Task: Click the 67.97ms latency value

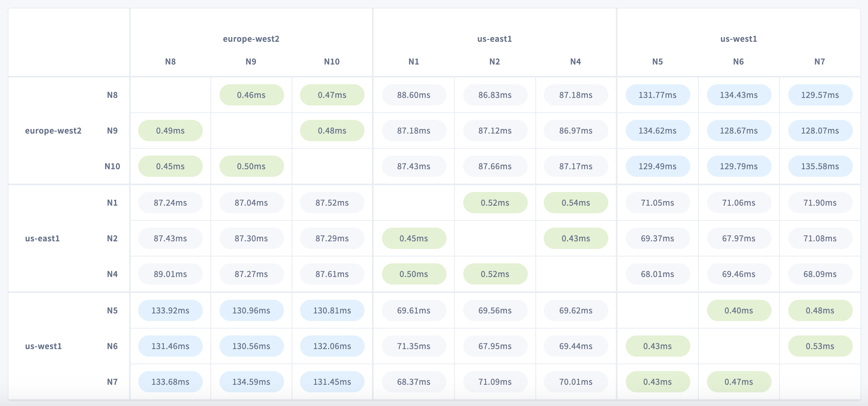Action: pyautogui.click(x=739, y=238)
